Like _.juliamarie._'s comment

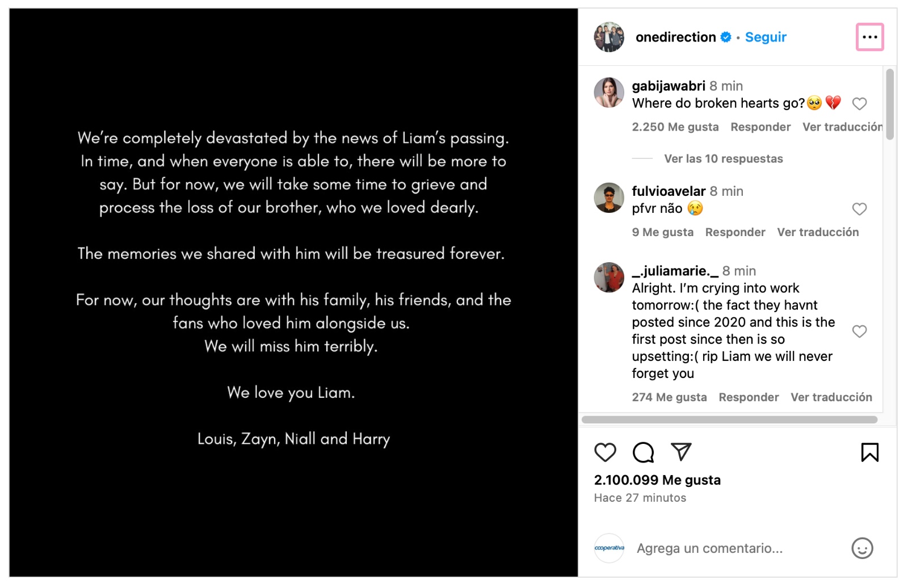point(859,331)
